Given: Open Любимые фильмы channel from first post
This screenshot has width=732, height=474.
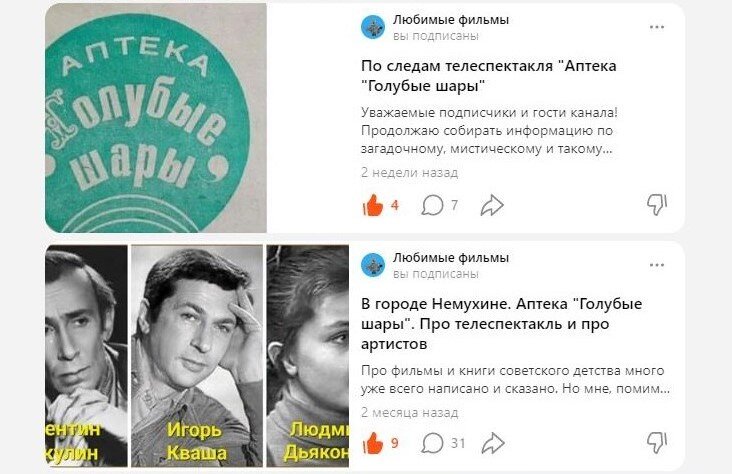Looking at the screenshot, I should [450, 20].
